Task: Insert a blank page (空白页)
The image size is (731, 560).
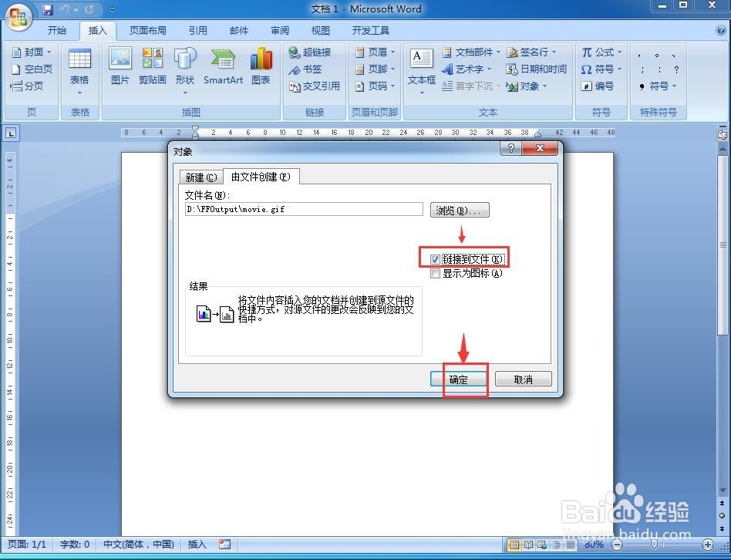Action: (x=32, y=69)
